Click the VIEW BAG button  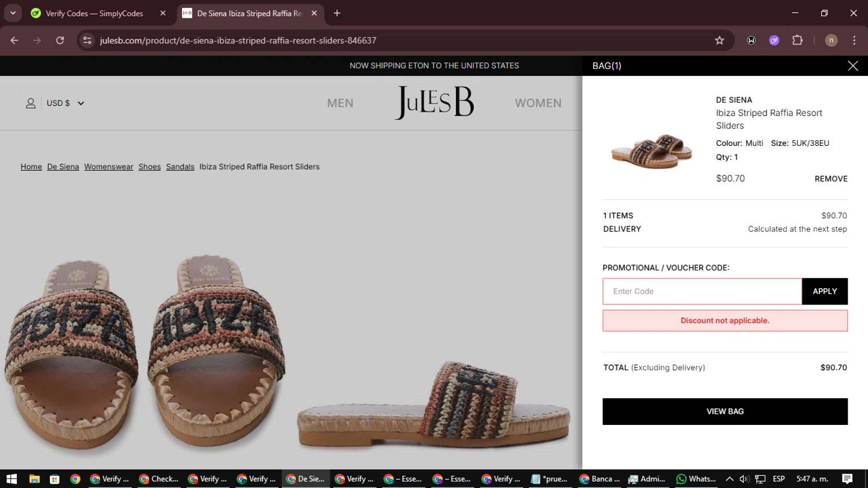click(725, 412)
